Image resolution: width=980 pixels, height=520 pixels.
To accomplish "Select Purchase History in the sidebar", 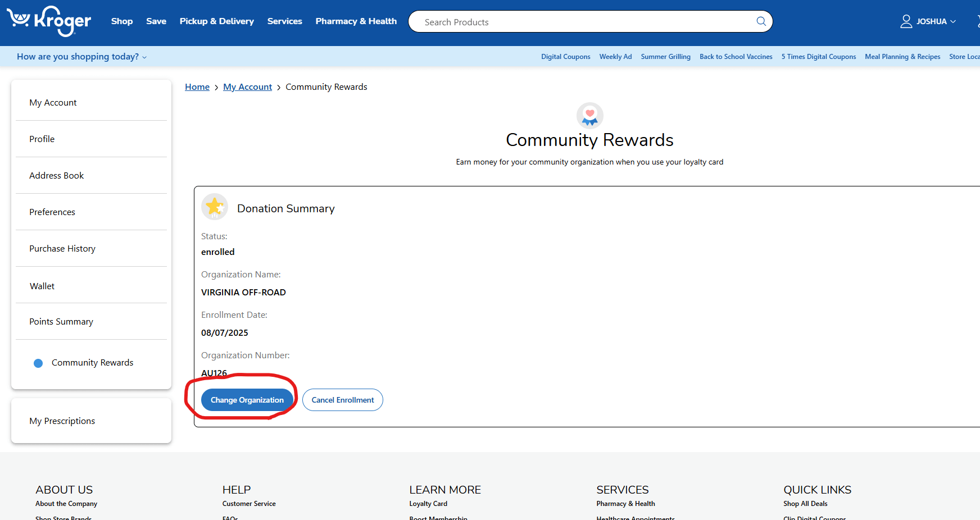I will tap(91, 248).
